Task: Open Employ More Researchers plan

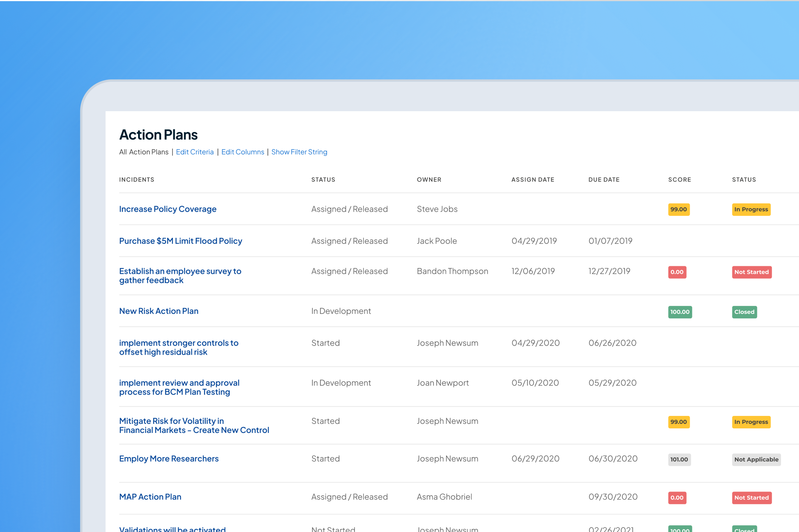Action: click(169, 459)
